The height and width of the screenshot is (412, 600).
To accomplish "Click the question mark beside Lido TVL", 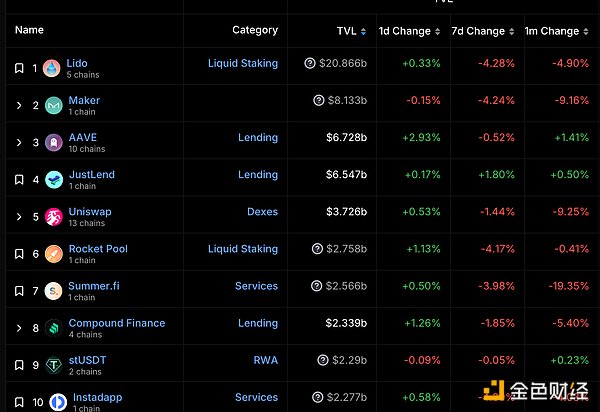I will pos(310,63).
